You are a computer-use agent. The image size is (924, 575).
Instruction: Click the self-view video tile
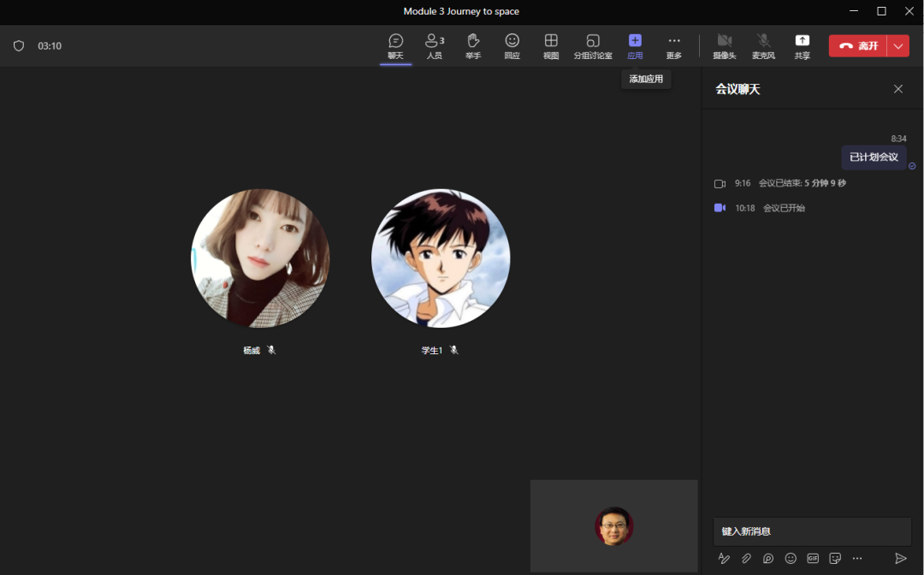tap(614, 525)
